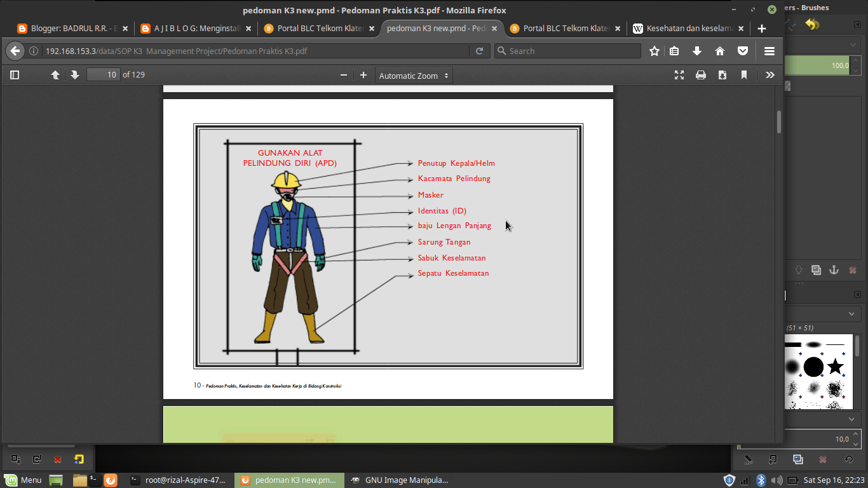Click the site information icon in address bar
The width and height of the screenshot is (868, 488).
pos(34,51)
